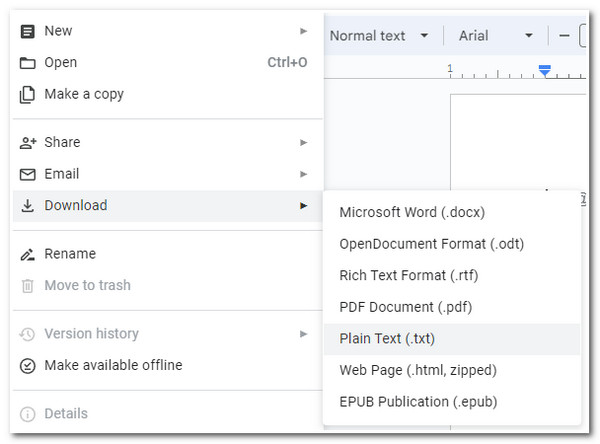Select New from the File menu
The image size is (600, 444).
point(168,31)
